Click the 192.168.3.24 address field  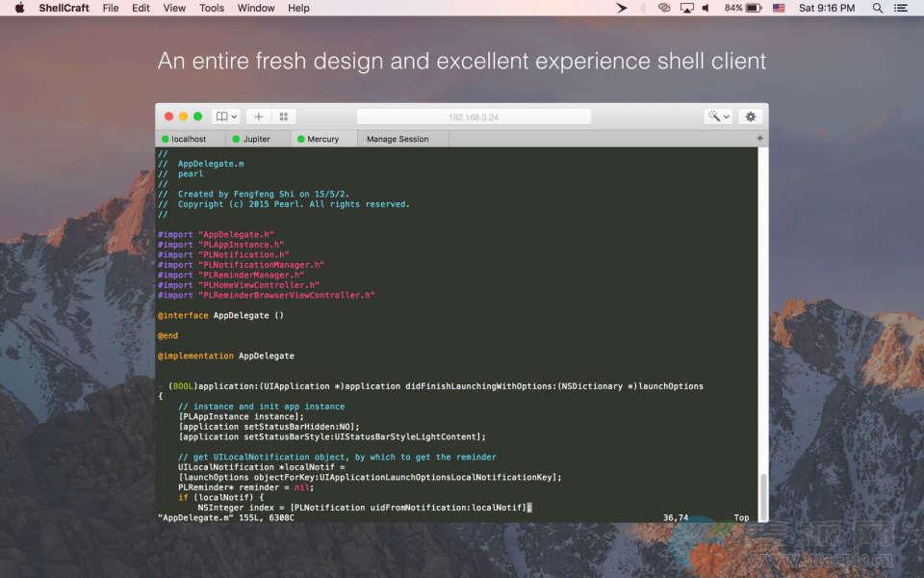tap(474, 117)
